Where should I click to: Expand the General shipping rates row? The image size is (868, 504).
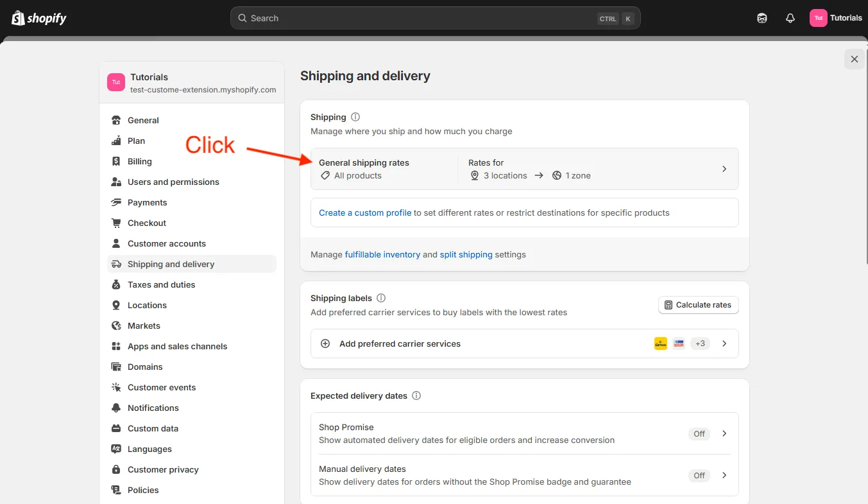(x=724, y=168)
